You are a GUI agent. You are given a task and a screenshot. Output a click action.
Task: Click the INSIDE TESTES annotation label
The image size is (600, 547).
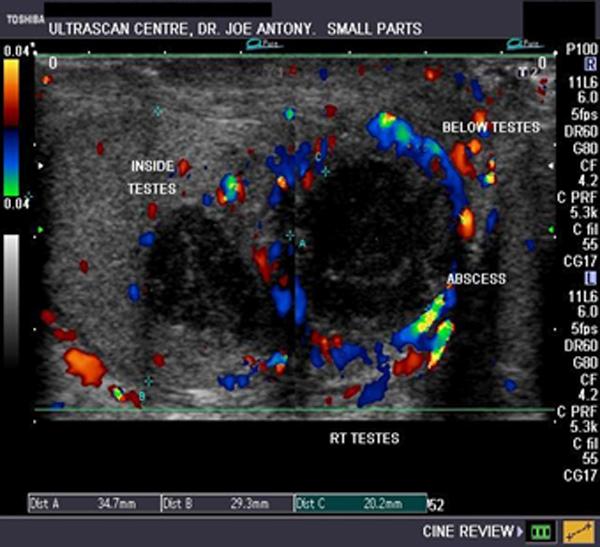pos(154,176)
